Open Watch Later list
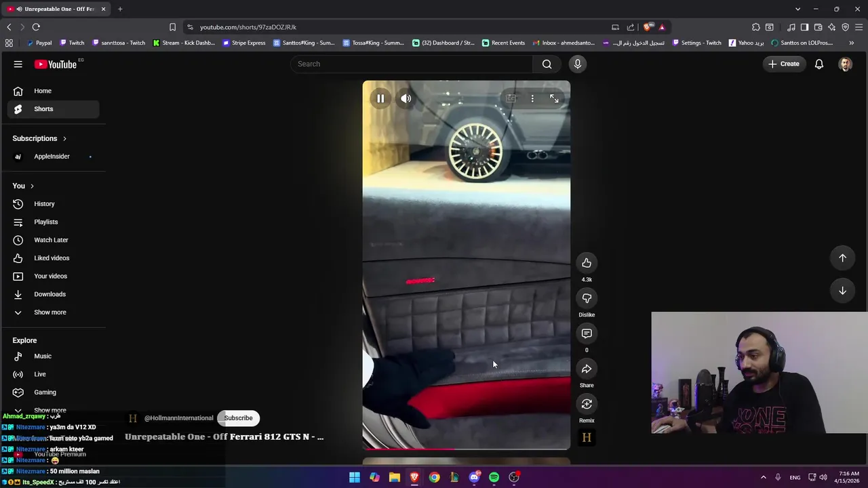Viewport: 868px width, 488px height. pos(54,240)
